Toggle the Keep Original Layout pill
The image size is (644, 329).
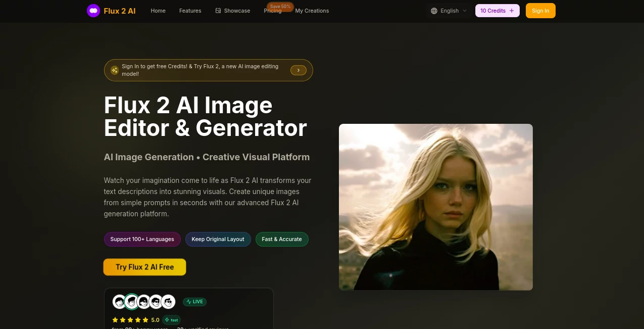pos(218,239)
